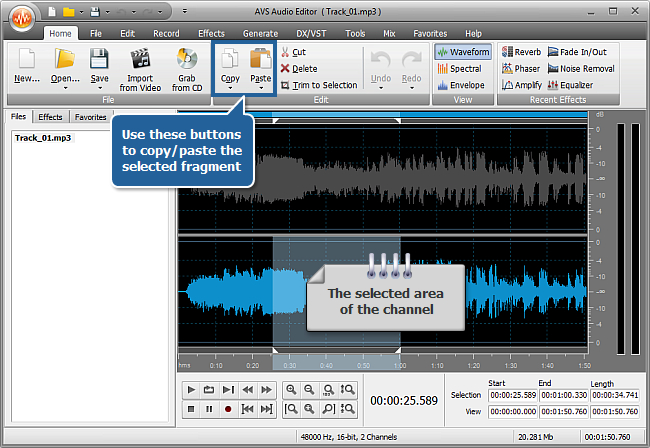Viewport: 650px width, 448px height.
Task: Open the Home ribbon tab
Action: [x=60, y=34]
